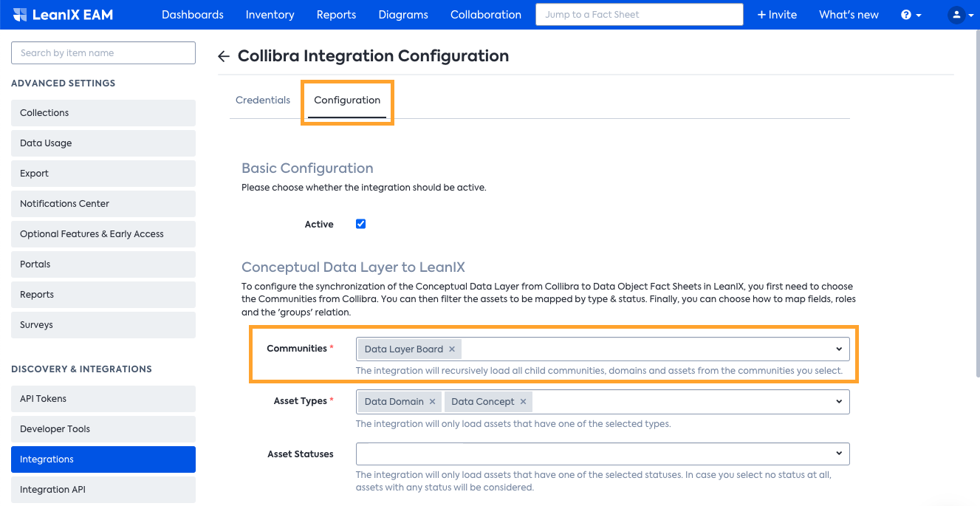Open Notifications Center settings
This screenshot has width=980, height=506.
coord(103,204)
